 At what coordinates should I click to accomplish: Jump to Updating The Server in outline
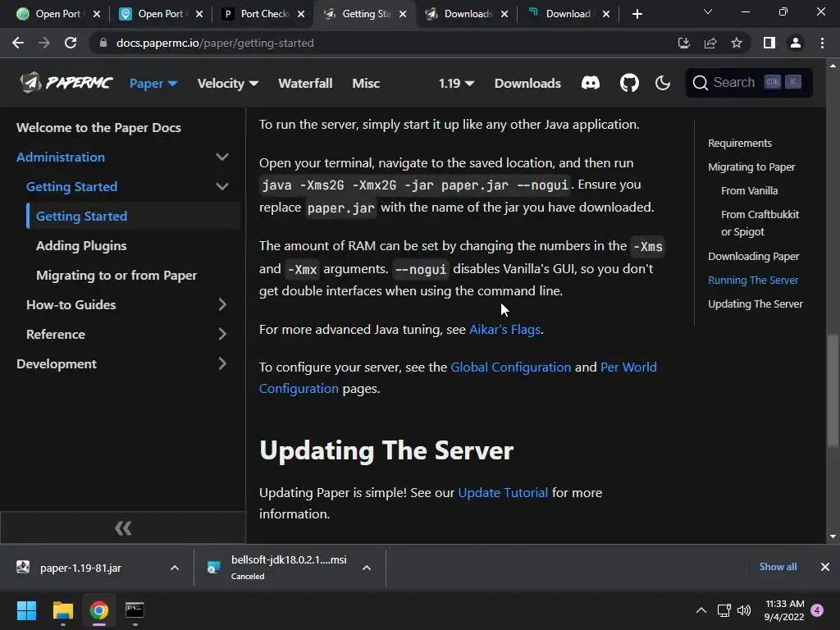(755, 304)
